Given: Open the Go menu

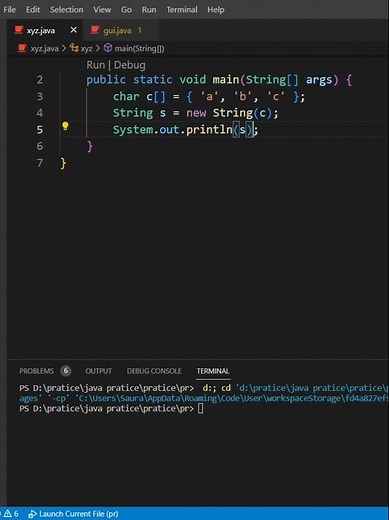Looking at the screenshot, I should pos(126,10).
